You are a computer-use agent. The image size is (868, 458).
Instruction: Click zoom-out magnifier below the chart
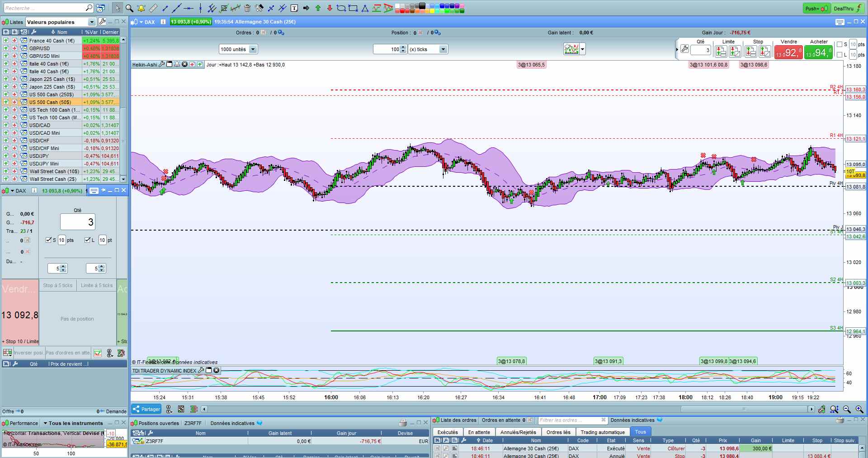click(x=847, y=409)
